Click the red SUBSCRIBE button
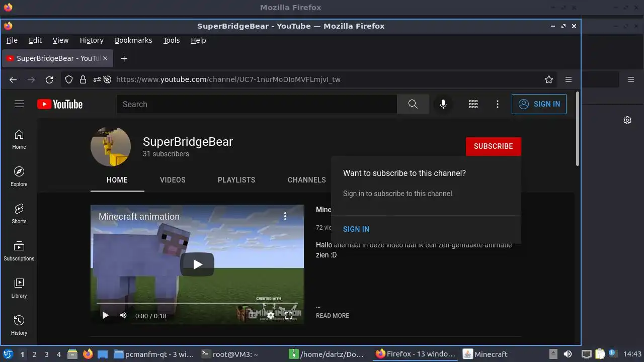 (493, 146)
